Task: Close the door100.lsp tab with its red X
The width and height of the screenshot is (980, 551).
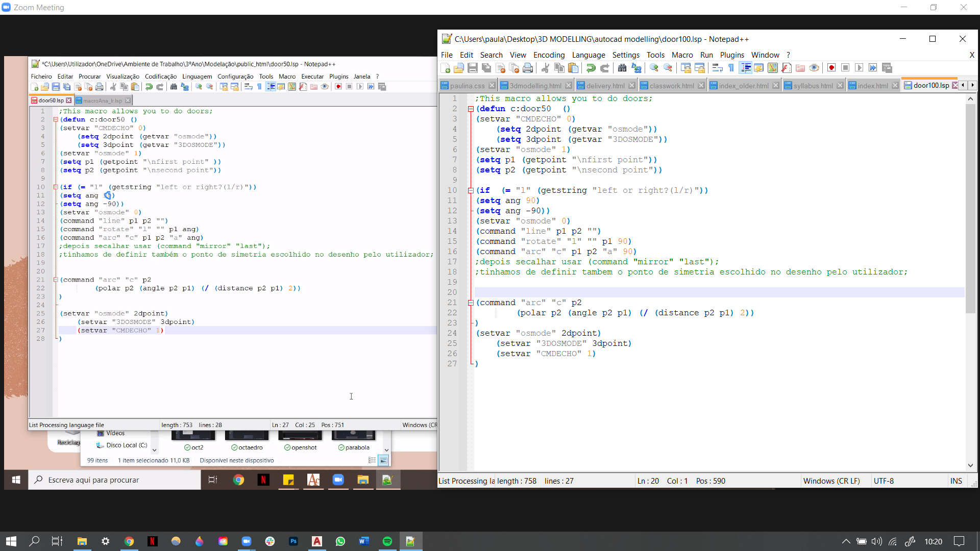Action: 954,85
